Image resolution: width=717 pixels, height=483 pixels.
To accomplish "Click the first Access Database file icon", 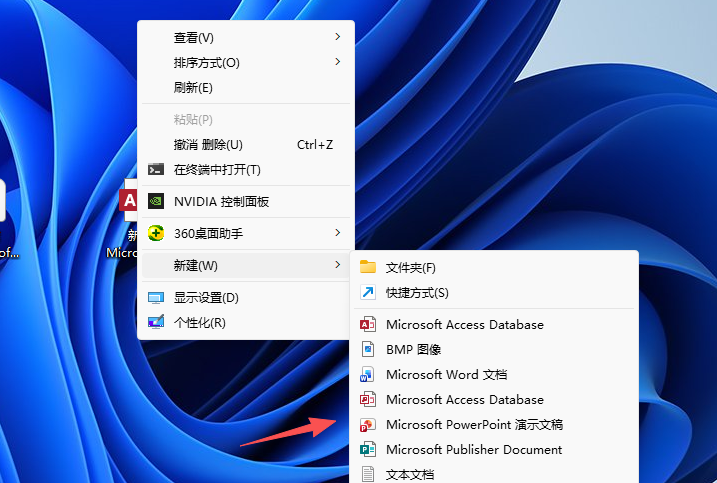I will click(368, 324).
